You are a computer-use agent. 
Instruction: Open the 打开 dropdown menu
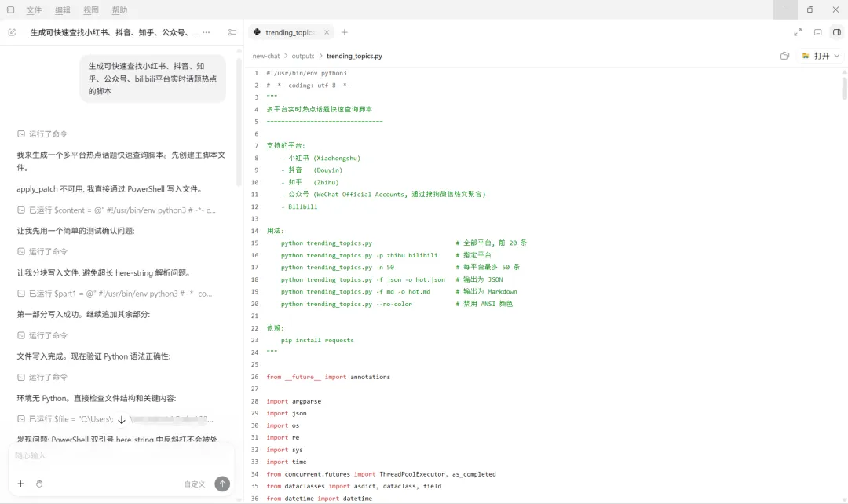(821, 56)
